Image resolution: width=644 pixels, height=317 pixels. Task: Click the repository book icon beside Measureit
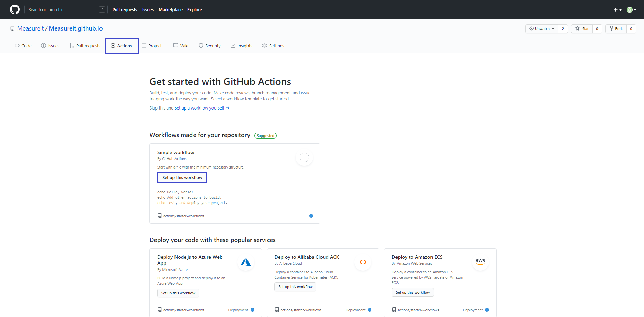click(x=12, y=28)
